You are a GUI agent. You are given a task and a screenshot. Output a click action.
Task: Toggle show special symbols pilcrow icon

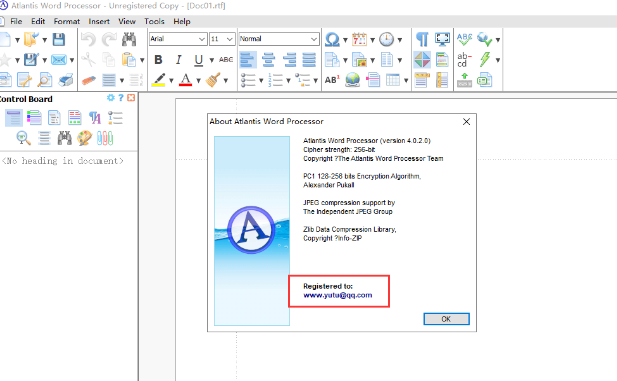click(422, 39)
